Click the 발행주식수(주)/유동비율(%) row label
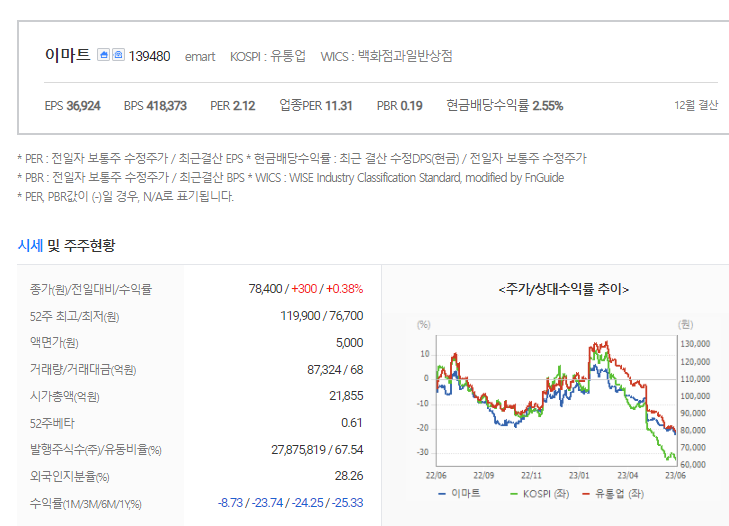 pyautogui.click(x=95, y=450)
